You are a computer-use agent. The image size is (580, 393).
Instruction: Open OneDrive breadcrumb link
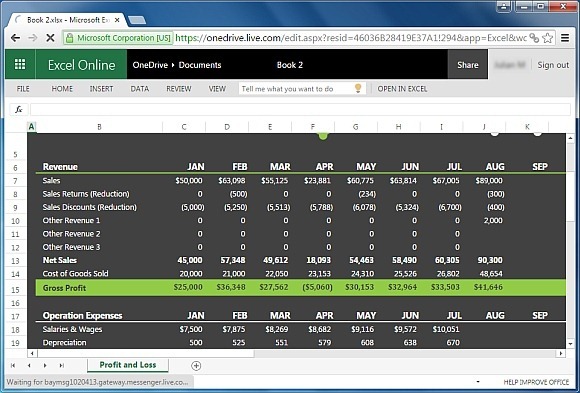point(150,65)
